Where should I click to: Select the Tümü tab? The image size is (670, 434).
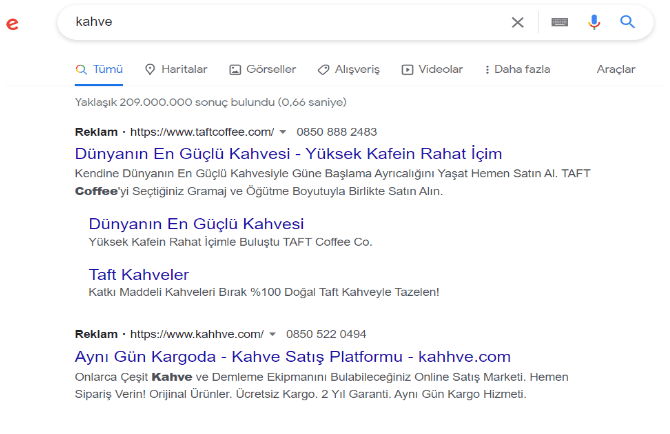tap(99, 69)
